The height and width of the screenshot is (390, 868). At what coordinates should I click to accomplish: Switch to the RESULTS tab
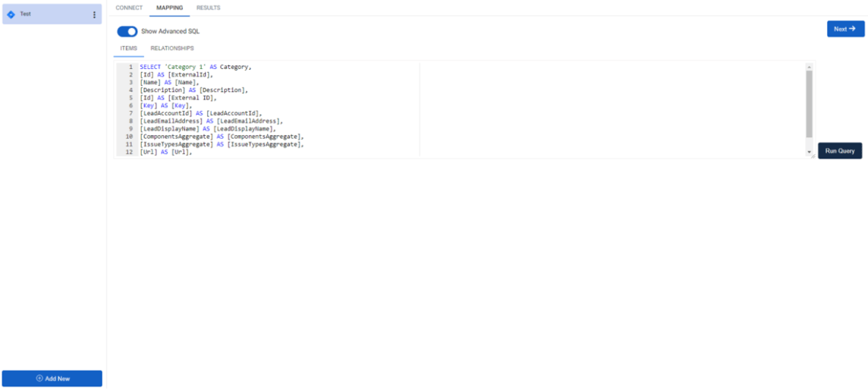[x=208, y=8]
